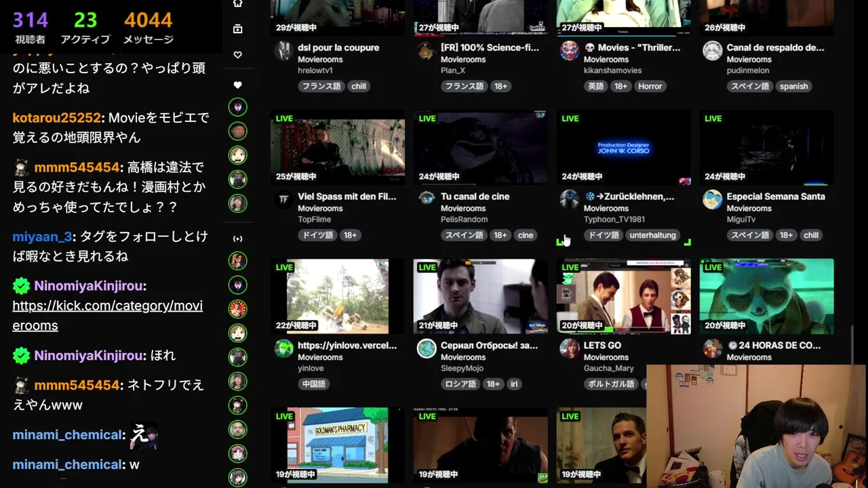
Task: Select the Horror tag on kikanshamovies
Action: pos(650,86)
